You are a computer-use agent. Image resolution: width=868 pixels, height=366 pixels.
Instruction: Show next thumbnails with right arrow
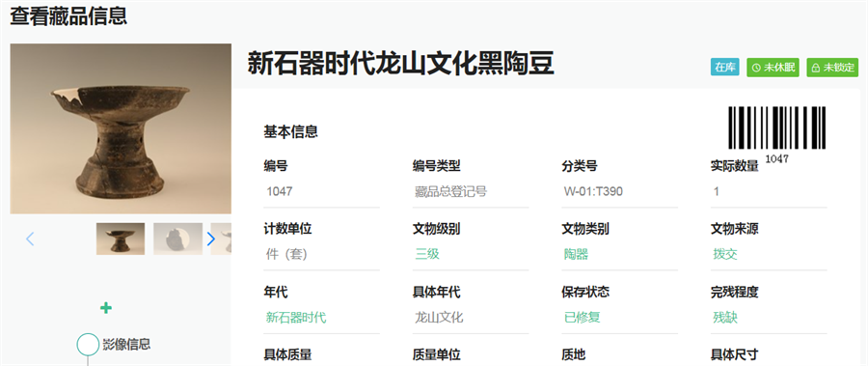pyautogui.click(x=210, y=239)
